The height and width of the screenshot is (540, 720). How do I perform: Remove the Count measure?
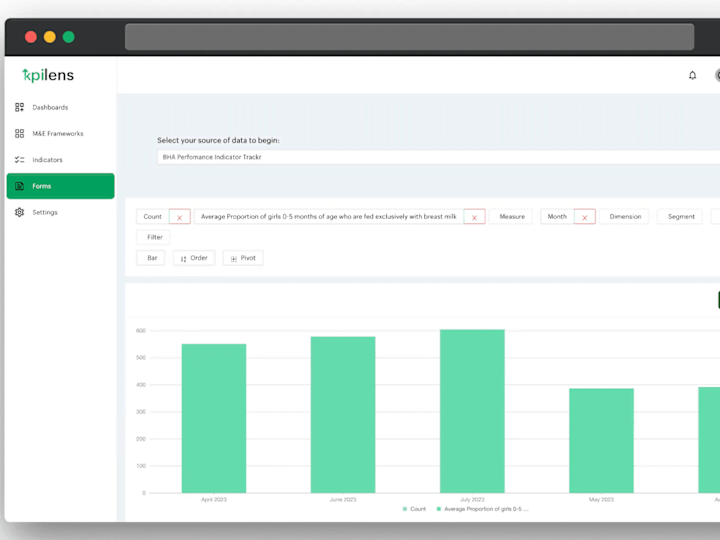pos(180,217)
